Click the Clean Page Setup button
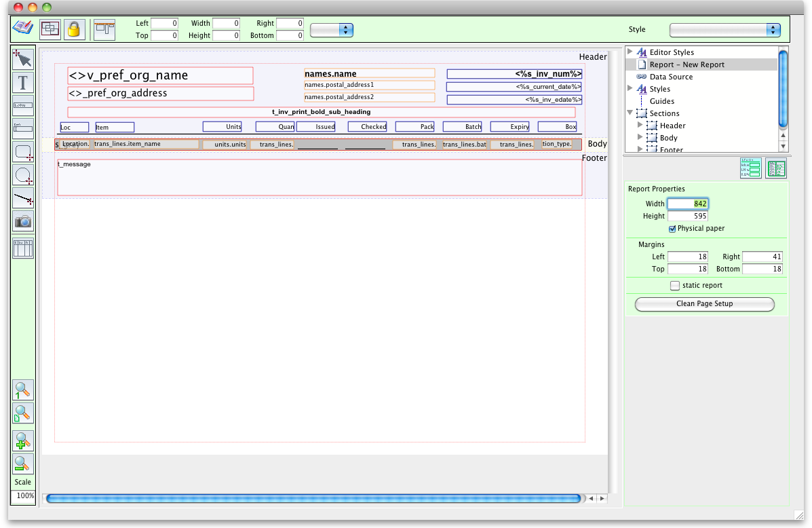812x528 pixels. pos(704,304)
